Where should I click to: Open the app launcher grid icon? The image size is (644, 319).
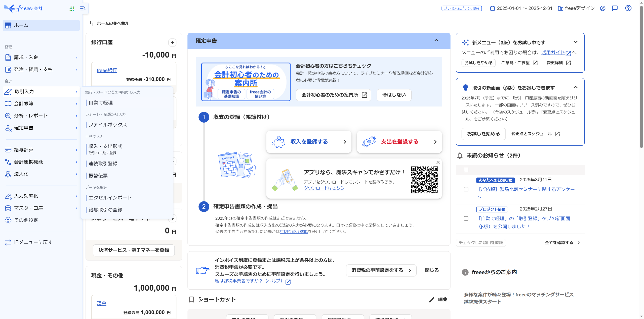pos(72,9)
